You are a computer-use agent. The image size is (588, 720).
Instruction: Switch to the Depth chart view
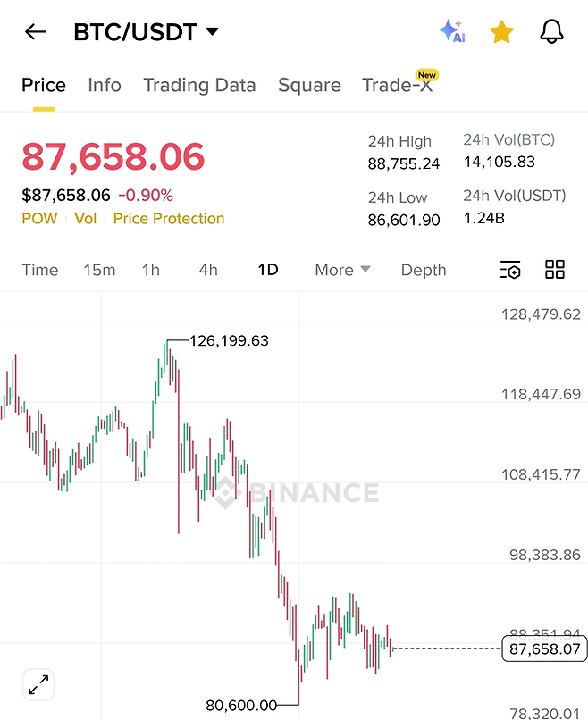pos(424,270)
